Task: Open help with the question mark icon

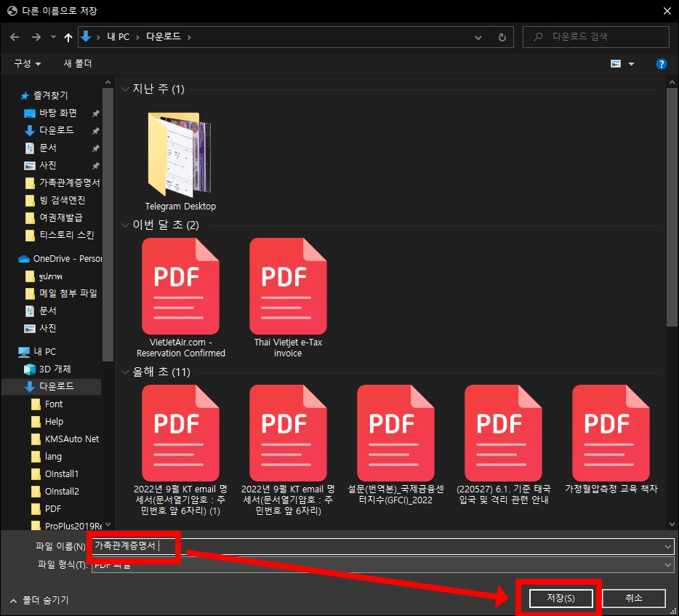Action: coord(661,64)
